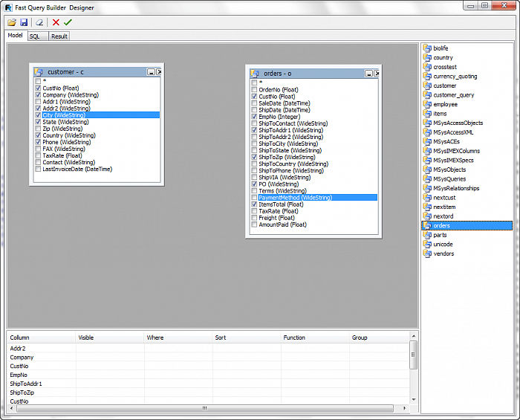
Task: Collapse the orders table window
Action: click(x=368, y=74)
